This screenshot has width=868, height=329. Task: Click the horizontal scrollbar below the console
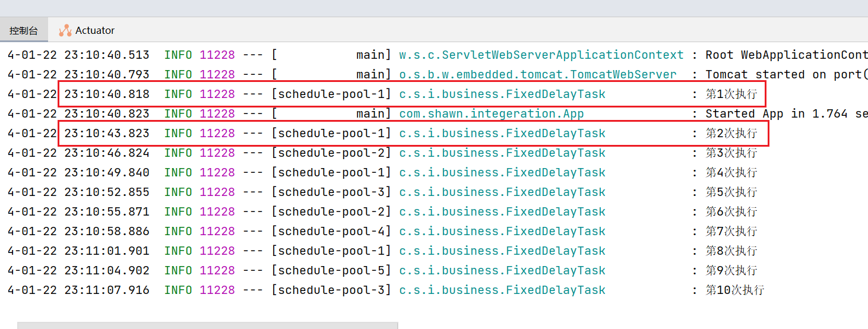pos(207,325)
